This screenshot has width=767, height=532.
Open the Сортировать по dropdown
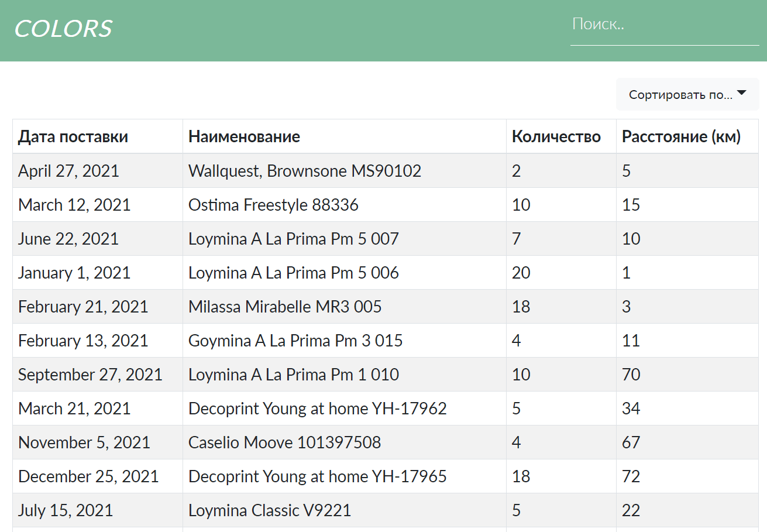coord(687,94)
